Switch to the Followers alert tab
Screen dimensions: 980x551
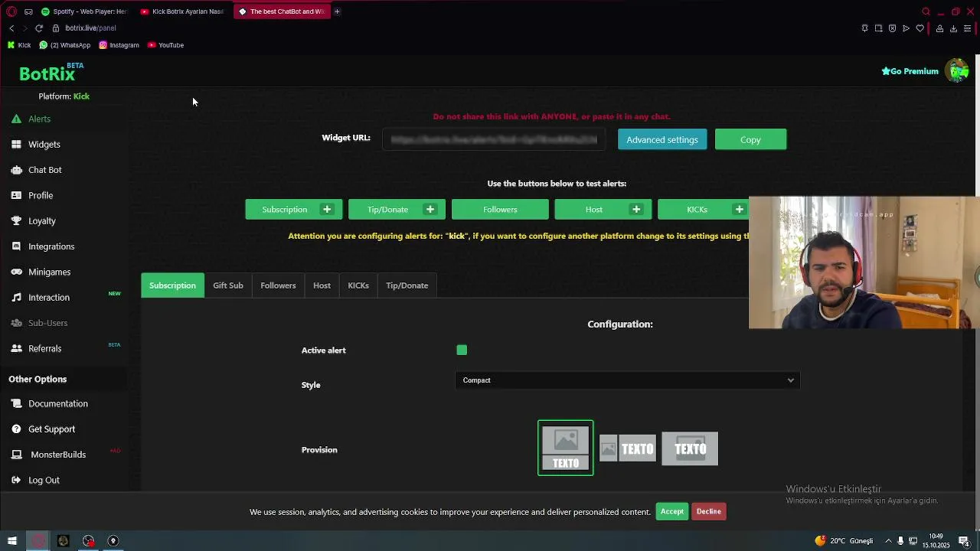(278, 285)
